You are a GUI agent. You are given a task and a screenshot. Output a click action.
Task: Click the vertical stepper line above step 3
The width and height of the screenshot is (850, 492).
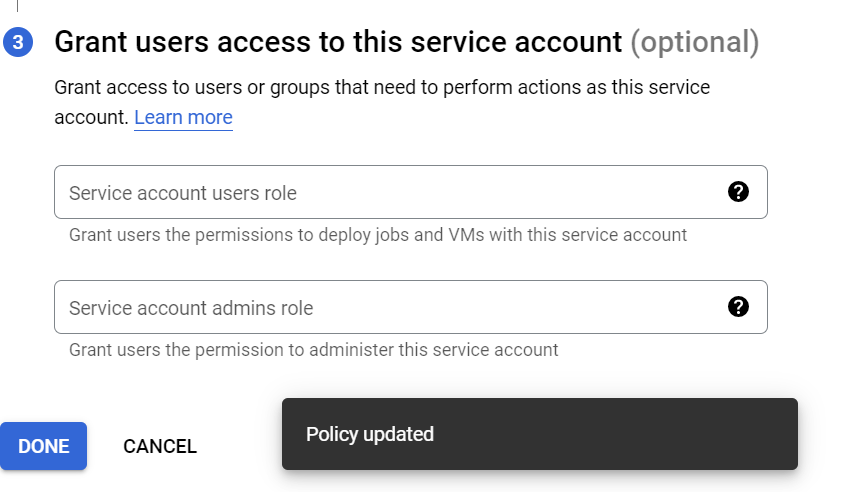[x=17, y=5]
